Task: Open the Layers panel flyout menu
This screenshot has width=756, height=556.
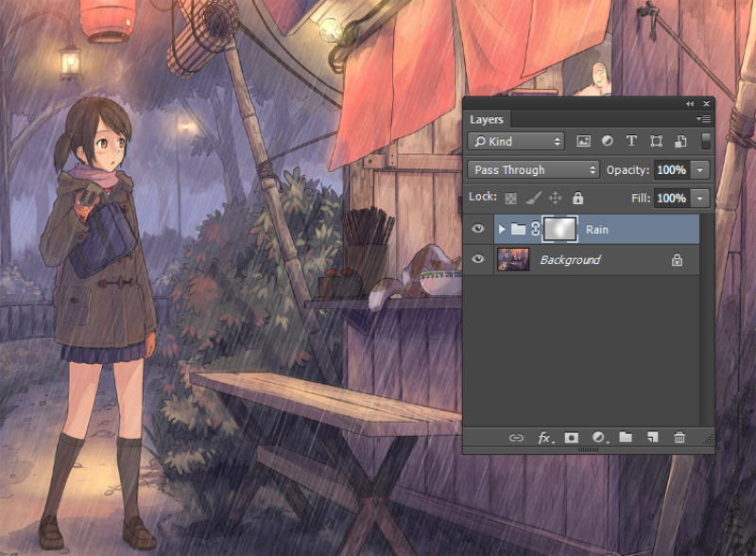Action: (x=703, y=119)
